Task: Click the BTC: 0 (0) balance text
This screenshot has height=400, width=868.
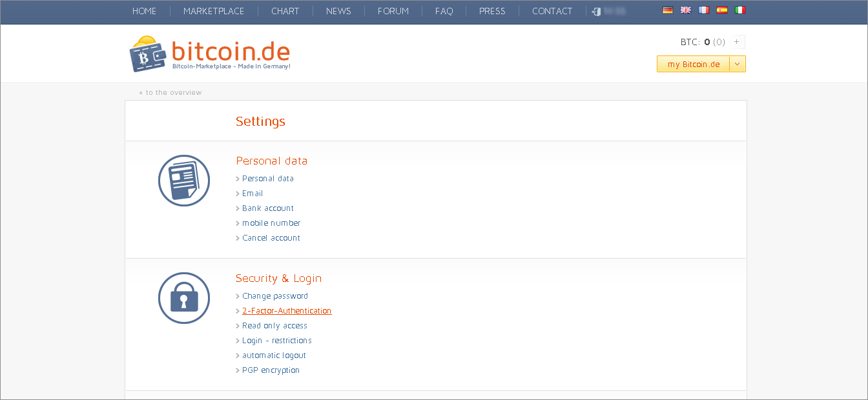Action: coord(703,42)
